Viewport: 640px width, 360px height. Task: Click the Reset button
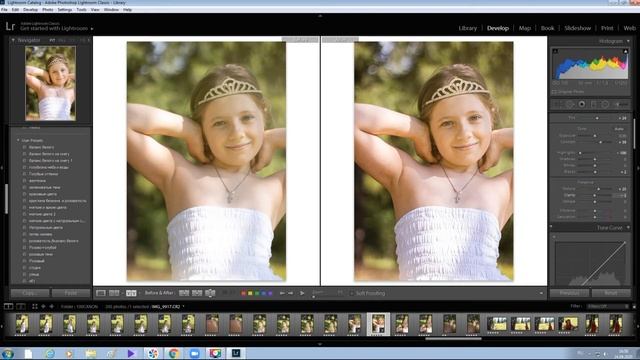[x=611, y=293]
